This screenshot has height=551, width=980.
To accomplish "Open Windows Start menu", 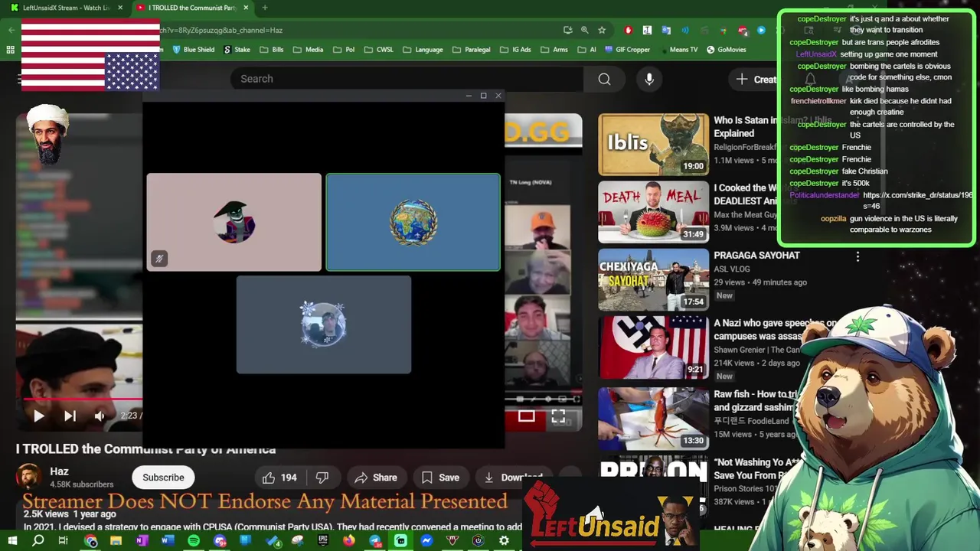I will (12, 541).
